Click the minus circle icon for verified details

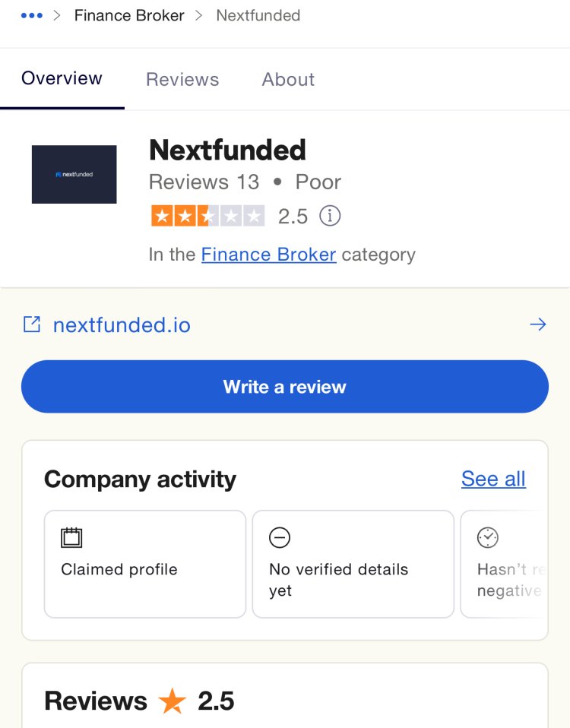point(280,538)
